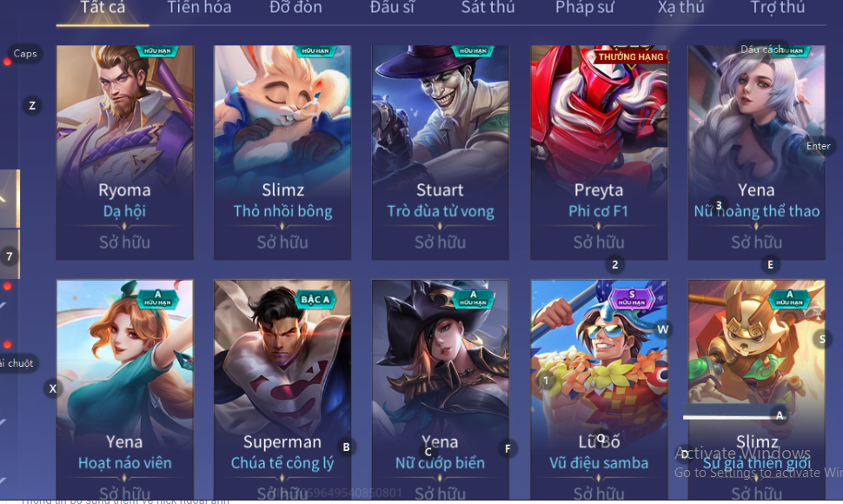Screen dimensions: 843x504
Task: Click the Caps key overlay icon
Action: coord(25,54)
